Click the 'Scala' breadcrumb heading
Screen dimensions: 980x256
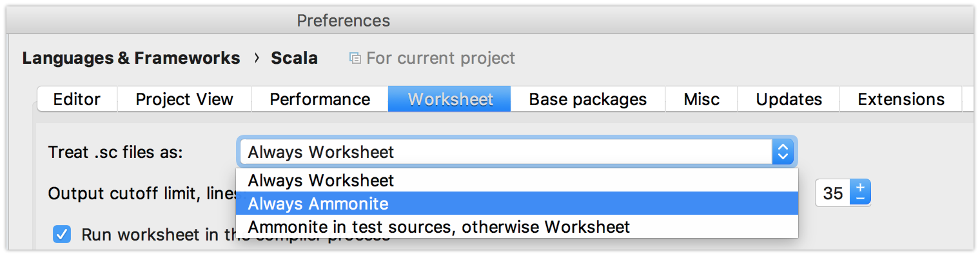pyautogui.click(x=294, y=58)
